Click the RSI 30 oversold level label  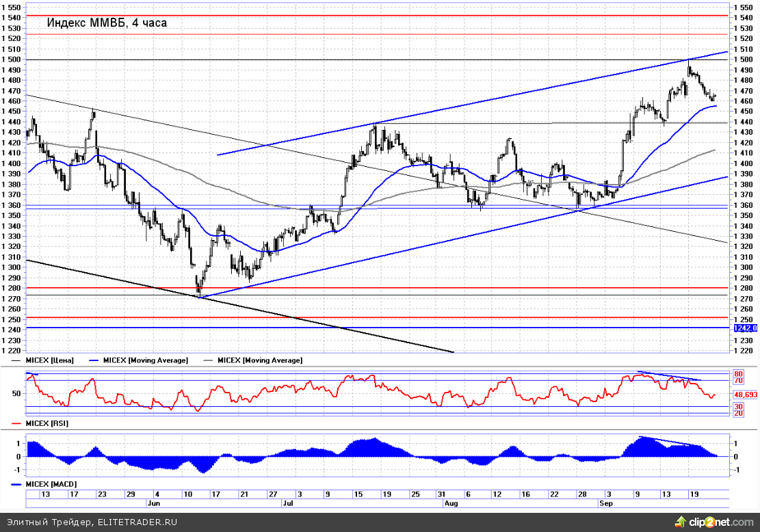click(x=738, y=406)
